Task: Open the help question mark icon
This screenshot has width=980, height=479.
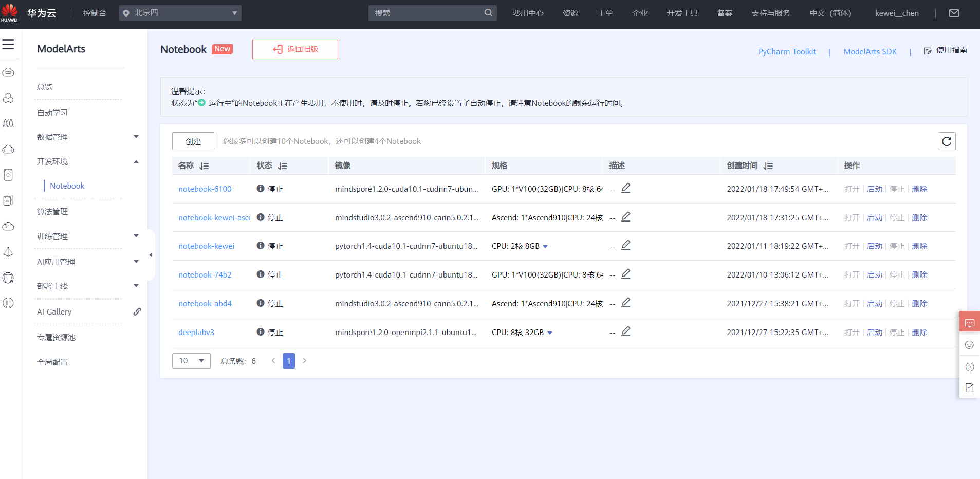Action: click(x=970, y=367)
